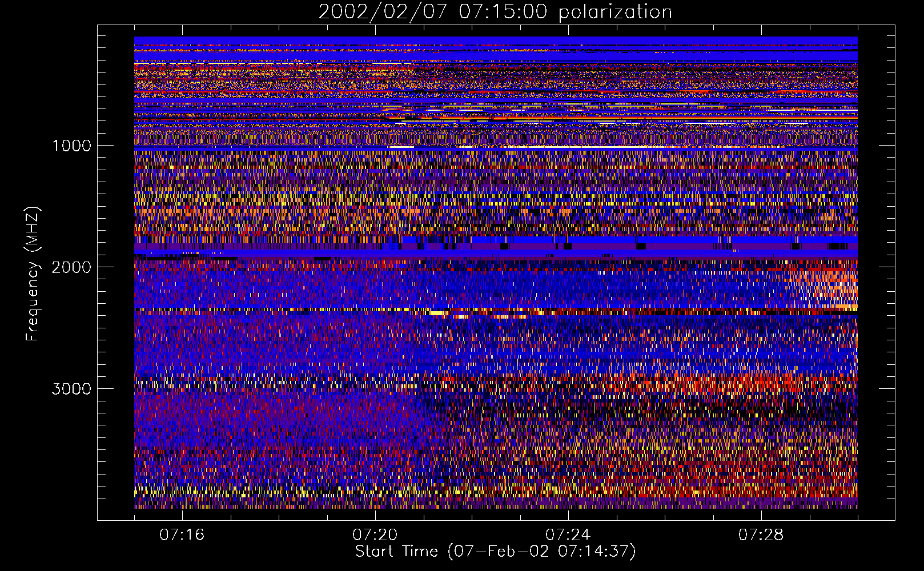The image size is (924, 571).
Task: Click the 07:20 time tick label
Action: point(375,535)
